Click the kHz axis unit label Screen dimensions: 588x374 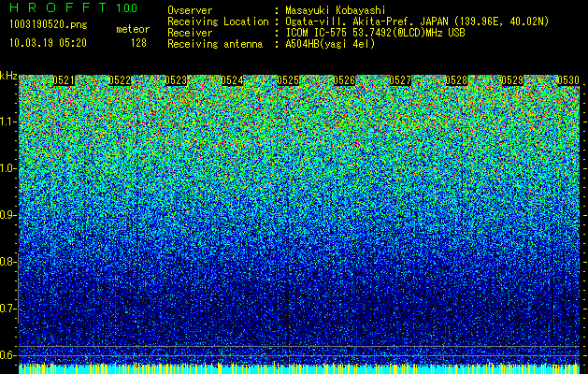pyautogui.click(x=8, y=76)
